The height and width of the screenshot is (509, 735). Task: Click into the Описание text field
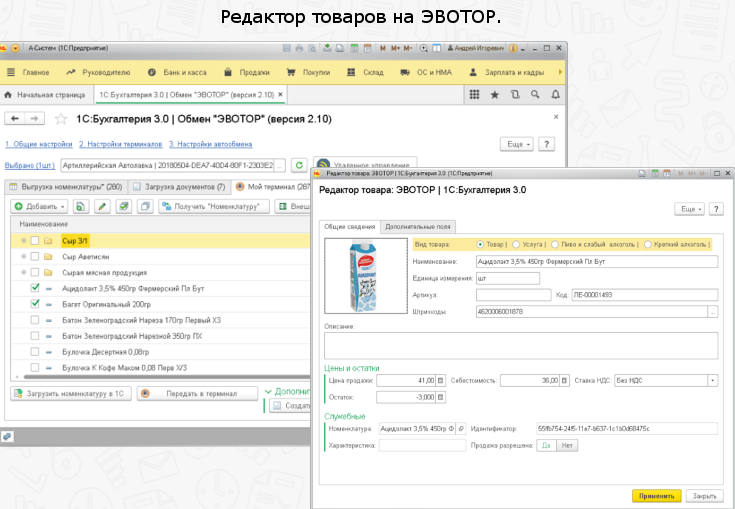[x=519, y=345]
